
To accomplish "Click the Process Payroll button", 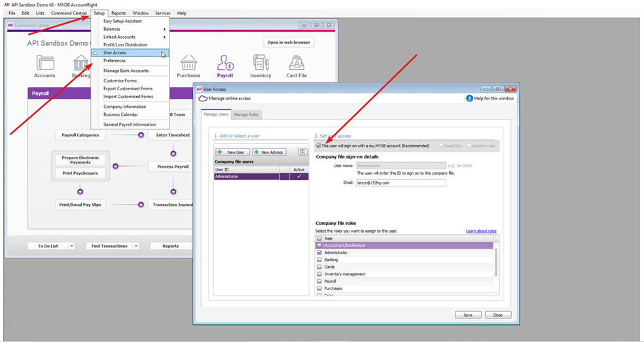I will (173, 167).
